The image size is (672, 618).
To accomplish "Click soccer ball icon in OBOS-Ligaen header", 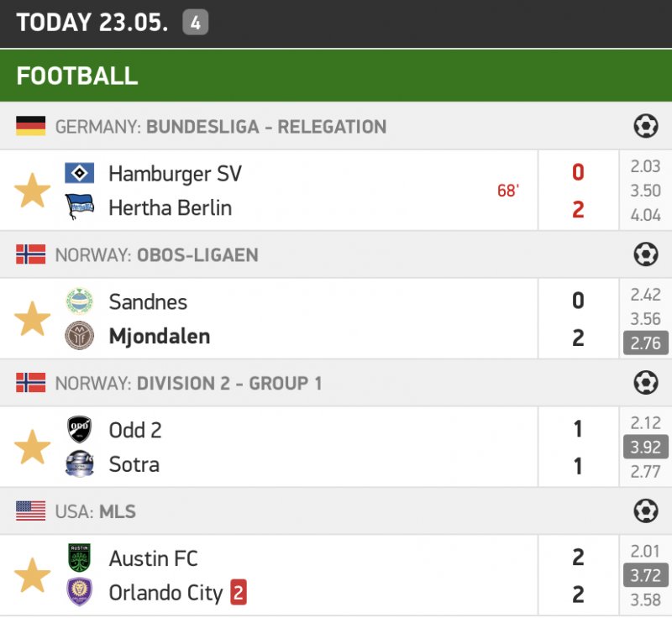I will pyautogui.click(x=645, y=254).
